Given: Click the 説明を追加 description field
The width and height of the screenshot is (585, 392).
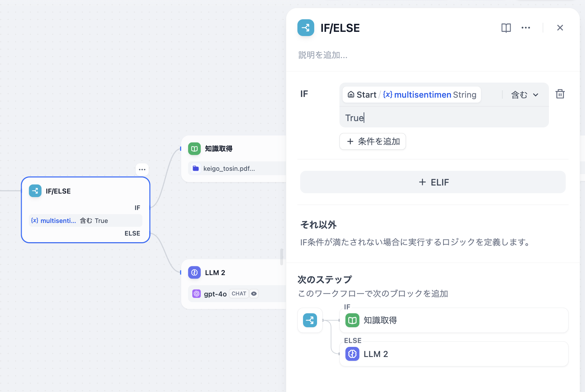Looking at the screenshot, I should point(323,55).
